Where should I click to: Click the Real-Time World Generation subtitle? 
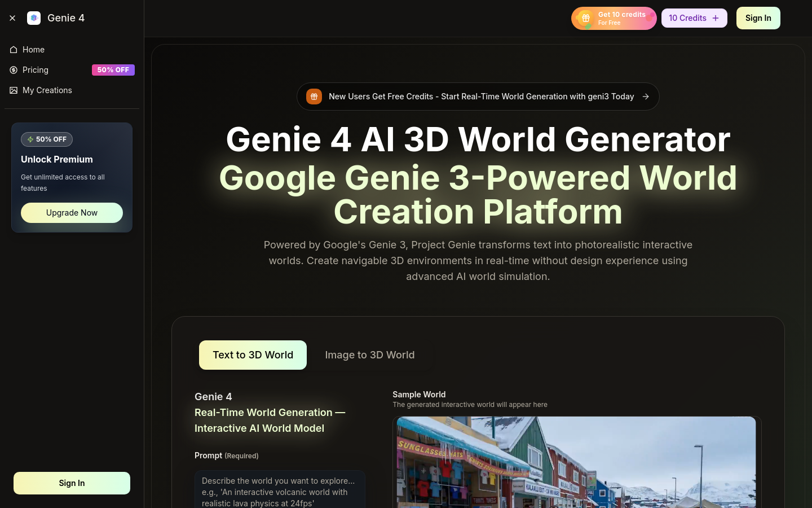coord(270,421)
